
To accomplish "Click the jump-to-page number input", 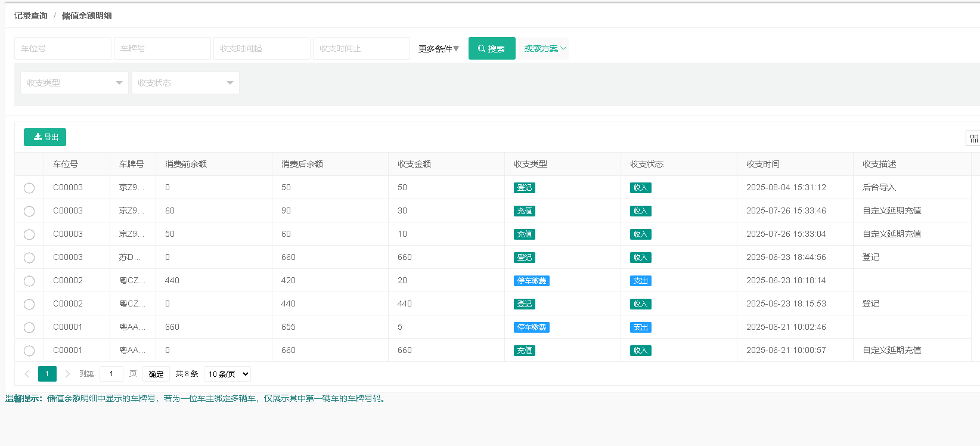I will point(111,374).
